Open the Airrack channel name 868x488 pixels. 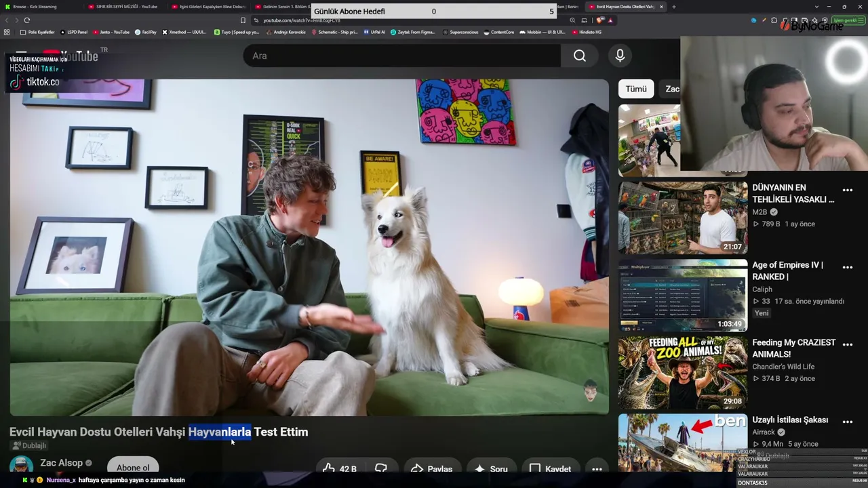click(x=764, y=432)
